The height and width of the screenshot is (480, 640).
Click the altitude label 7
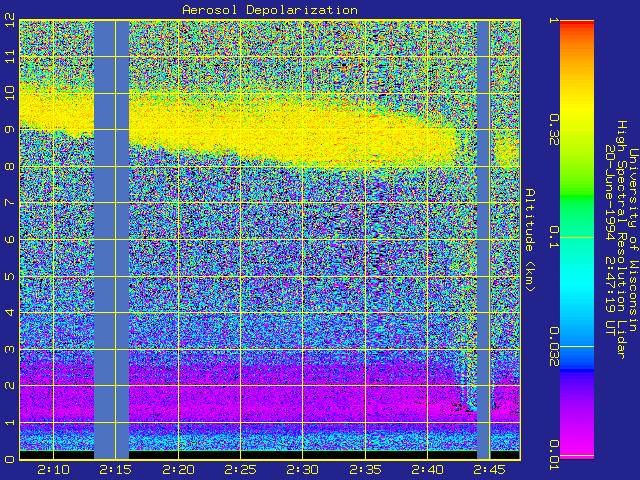(x=9, y=202)
